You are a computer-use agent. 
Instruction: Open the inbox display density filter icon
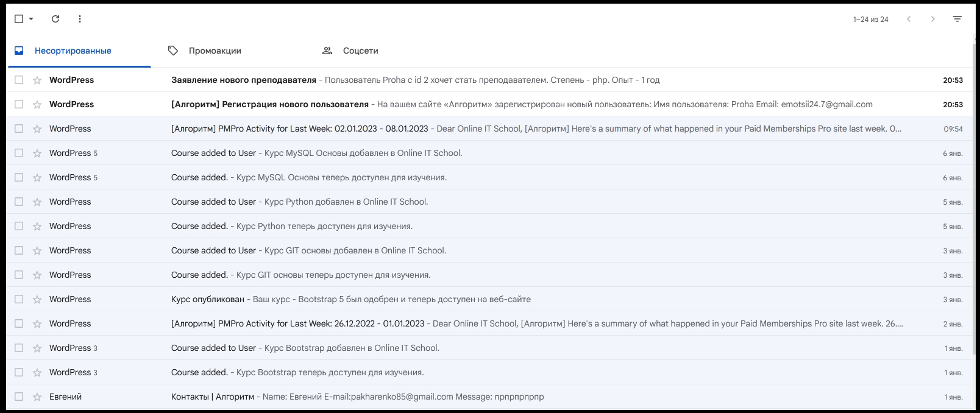[957, 19]
